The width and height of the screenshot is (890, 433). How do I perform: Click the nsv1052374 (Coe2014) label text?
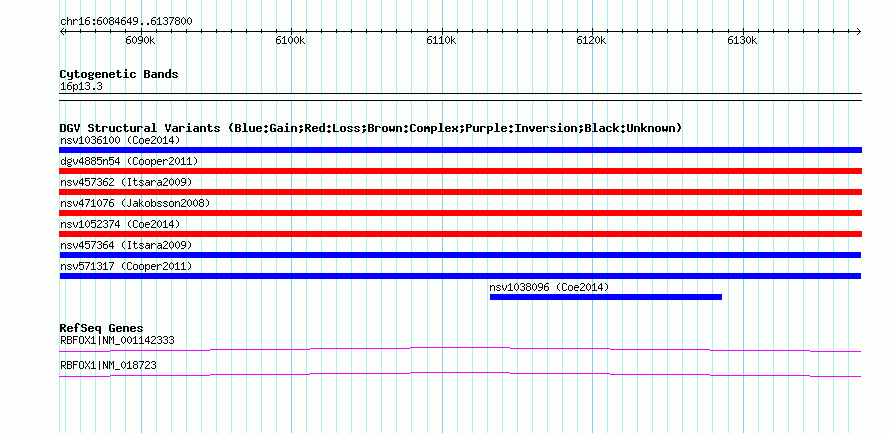click(x=120, y=224)
